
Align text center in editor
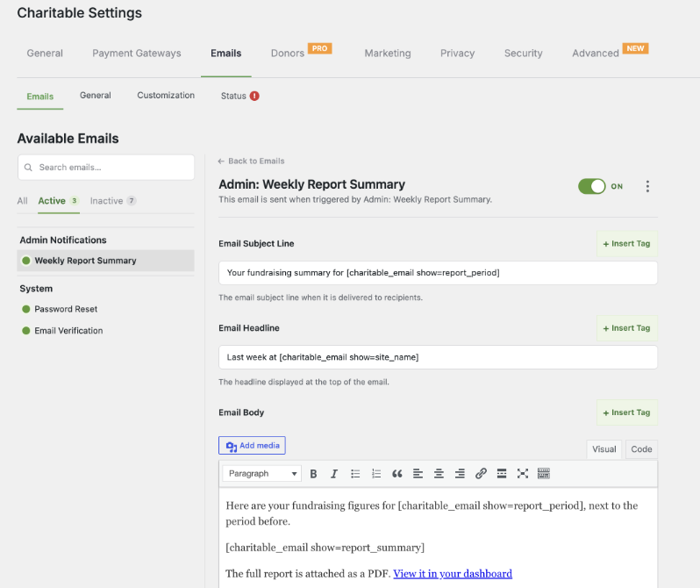[x=439, y=474]
